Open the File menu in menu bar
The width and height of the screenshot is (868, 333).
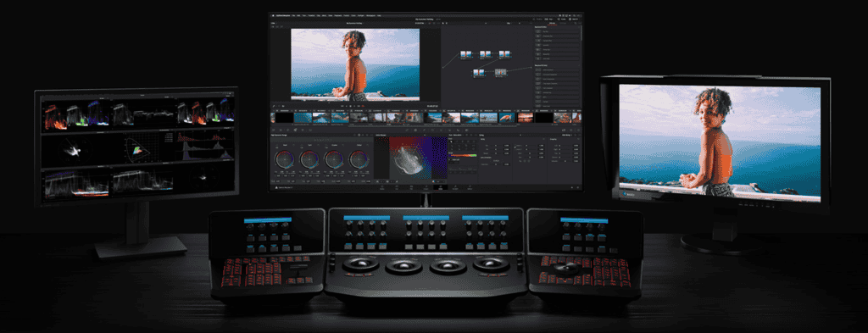click(x=293, y=15)
